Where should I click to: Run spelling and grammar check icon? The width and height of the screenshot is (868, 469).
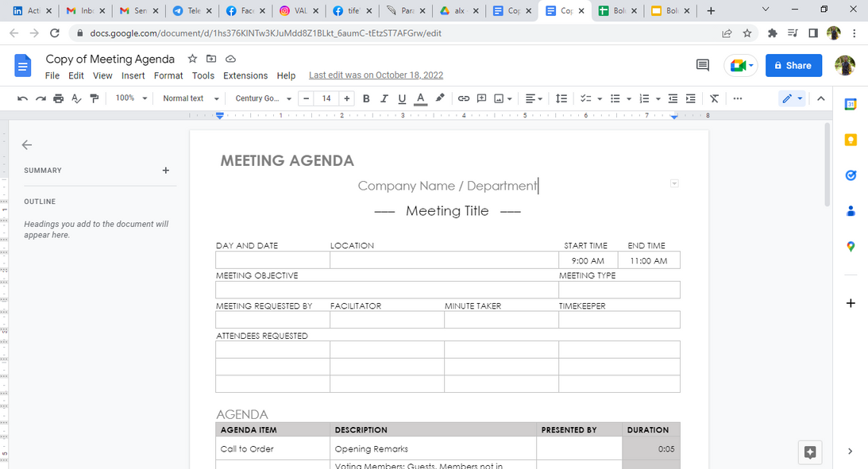[76, 98]
